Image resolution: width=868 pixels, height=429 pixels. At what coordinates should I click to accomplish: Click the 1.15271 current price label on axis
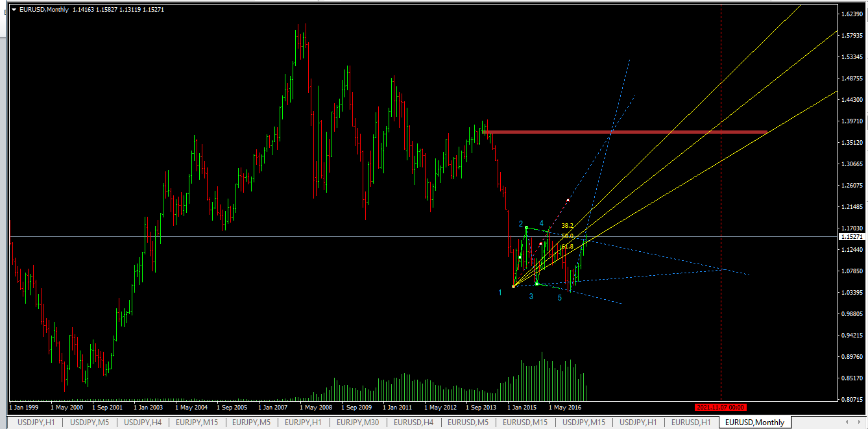[x=852, y=237]
